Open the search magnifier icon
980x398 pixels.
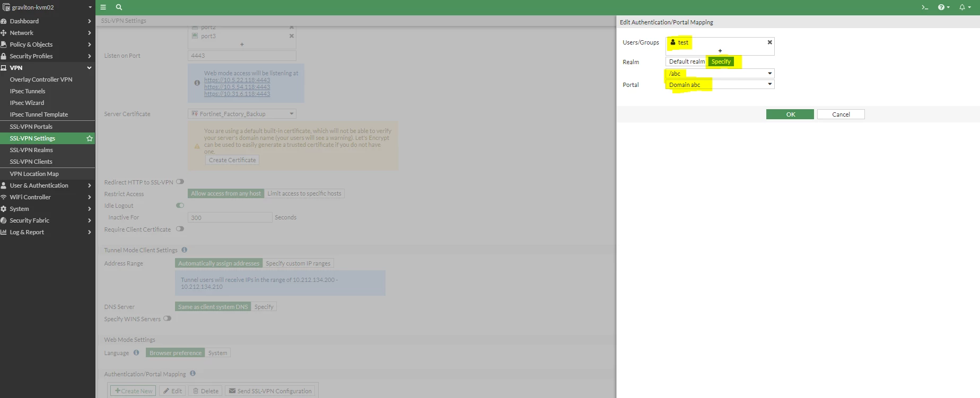click(x=119, y=7)
